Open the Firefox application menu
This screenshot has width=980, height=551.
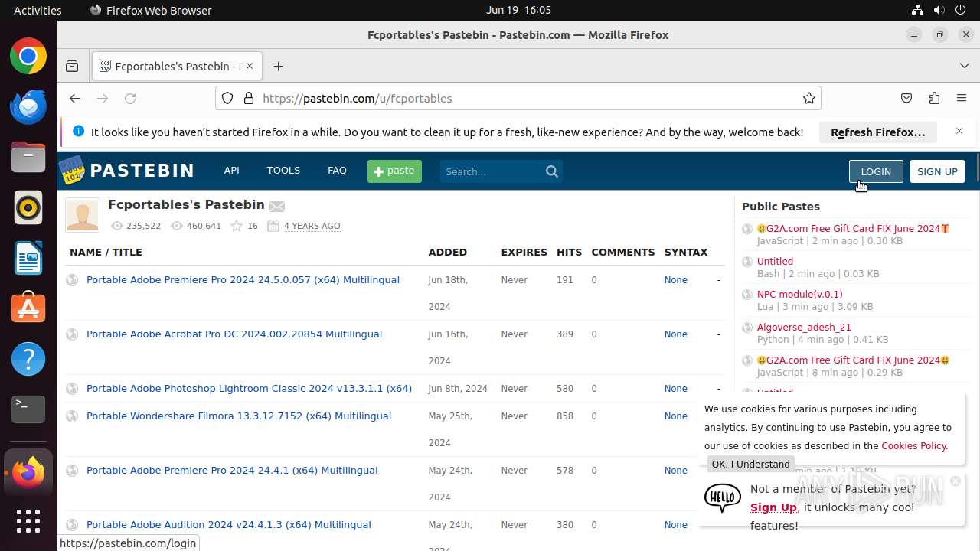pyautogui.click(x=962, y=98)
